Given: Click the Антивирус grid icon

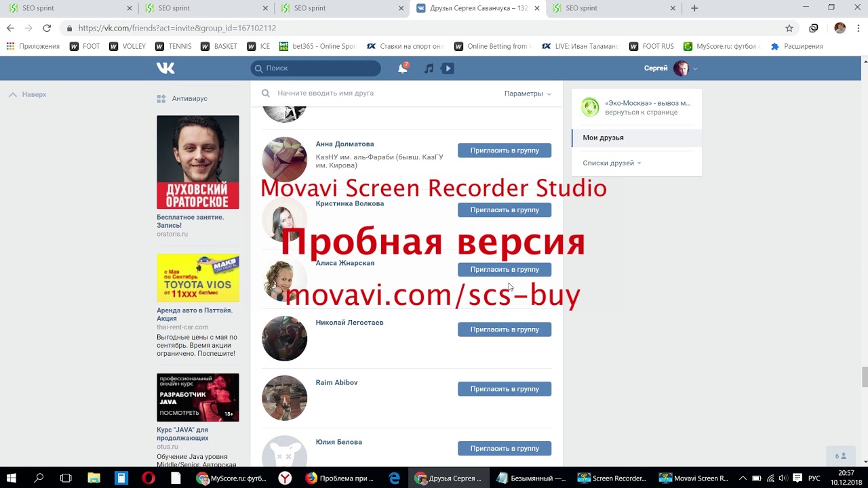Looking at the screenshot, I should [x=161, y=99].
